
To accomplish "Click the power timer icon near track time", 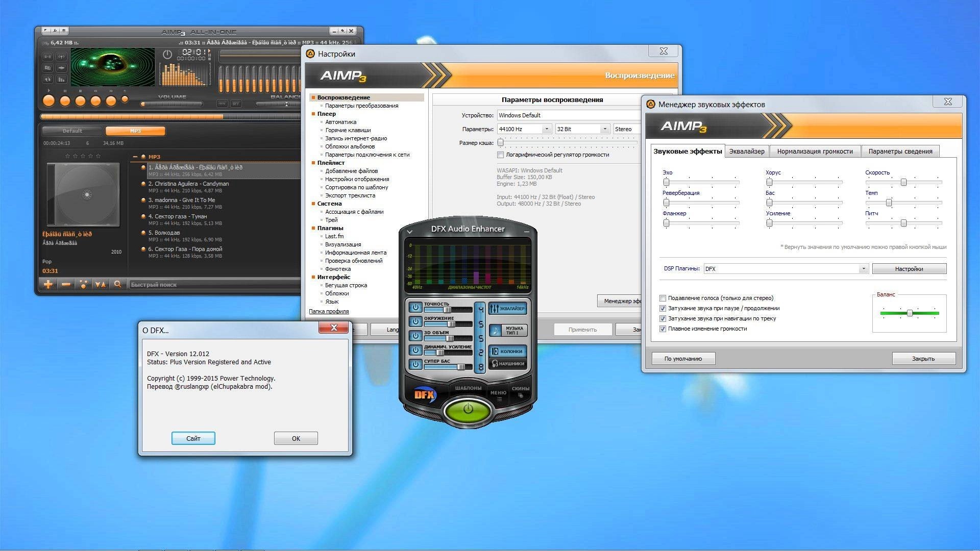I will [x=167, y=54].
